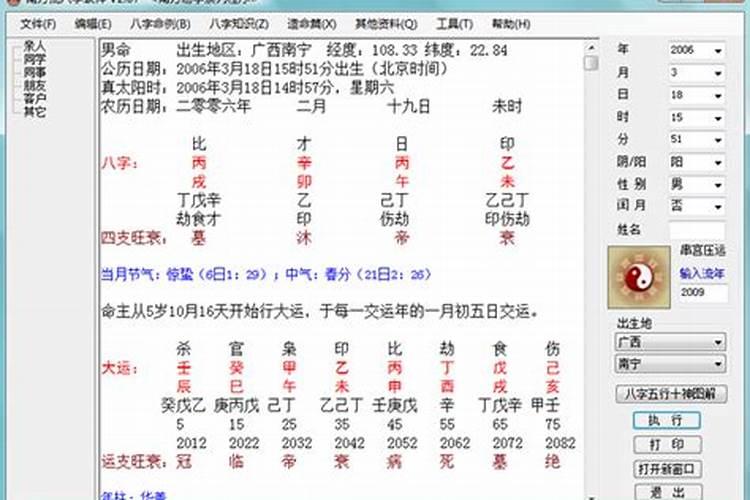Image resolution: width=750 pixels, height=500 pixels.
Task: Click the 打开新窗口 button
Action: click(x=667, y=469)
